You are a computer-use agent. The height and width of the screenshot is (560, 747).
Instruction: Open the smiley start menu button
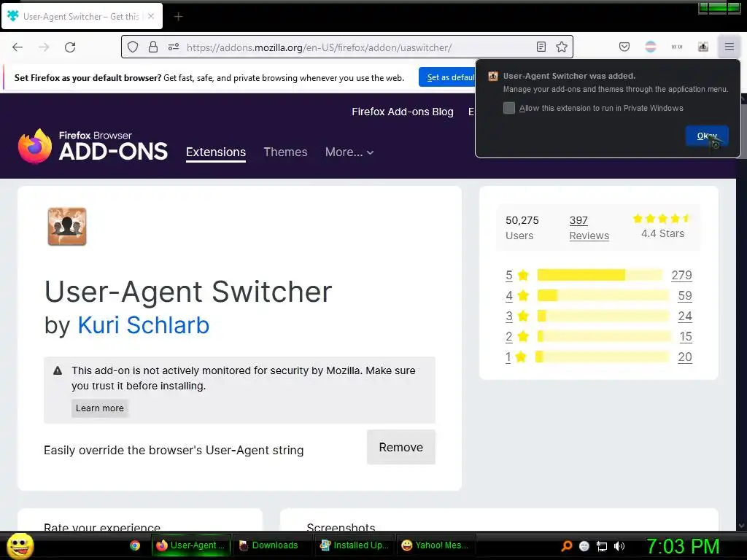click(x=20, y=545)
